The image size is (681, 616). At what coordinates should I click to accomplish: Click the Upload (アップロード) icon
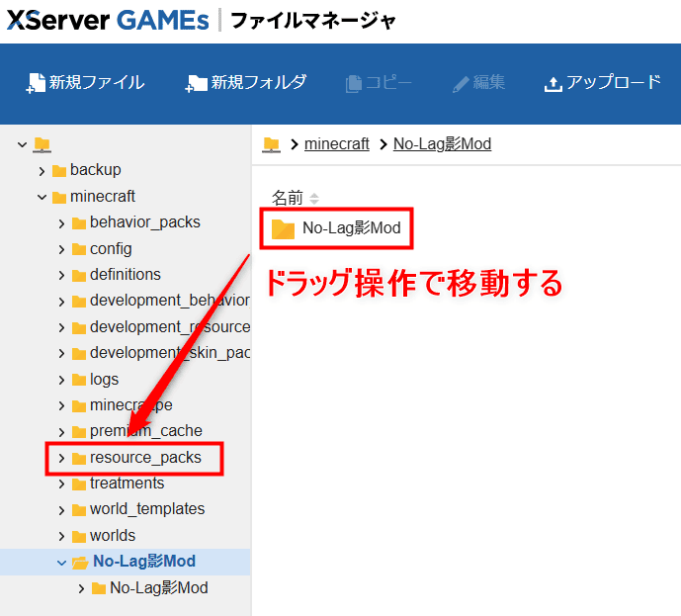(553, 84)
